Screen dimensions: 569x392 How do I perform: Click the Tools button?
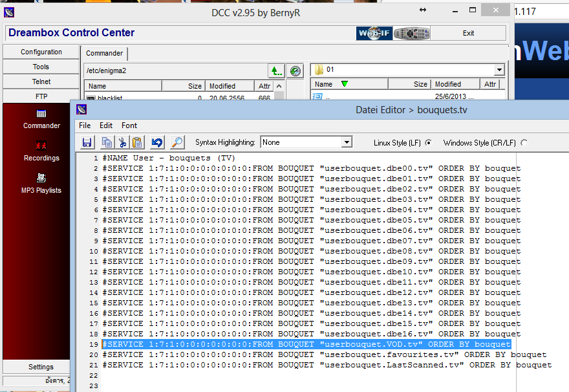(x=41, y=67)
